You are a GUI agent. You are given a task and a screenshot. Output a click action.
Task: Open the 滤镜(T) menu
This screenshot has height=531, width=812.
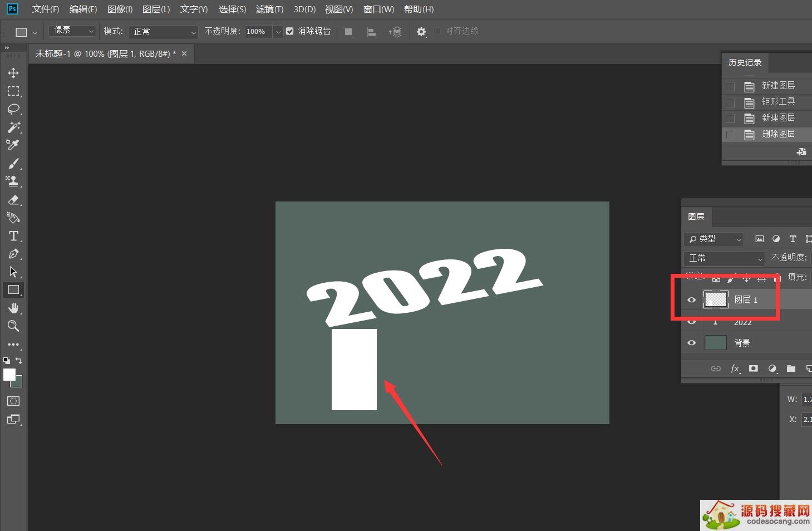269,9
